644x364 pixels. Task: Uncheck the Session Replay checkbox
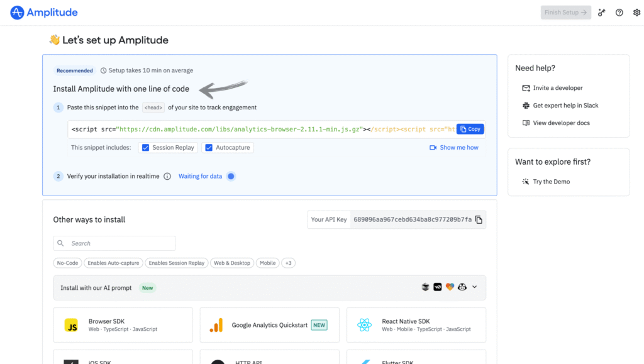coord(146,148)
